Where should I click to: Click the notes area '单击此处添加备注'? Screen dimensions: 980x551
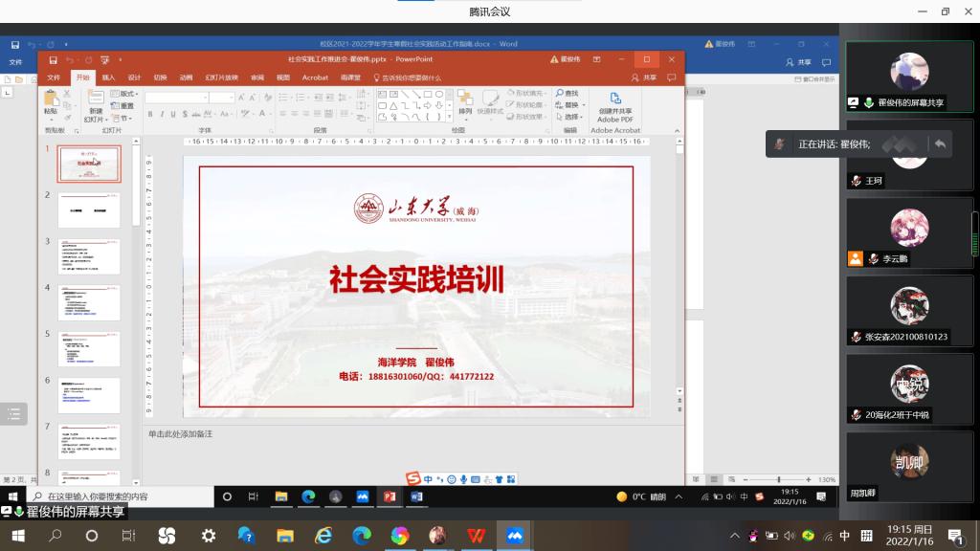[x=181, y=433]
